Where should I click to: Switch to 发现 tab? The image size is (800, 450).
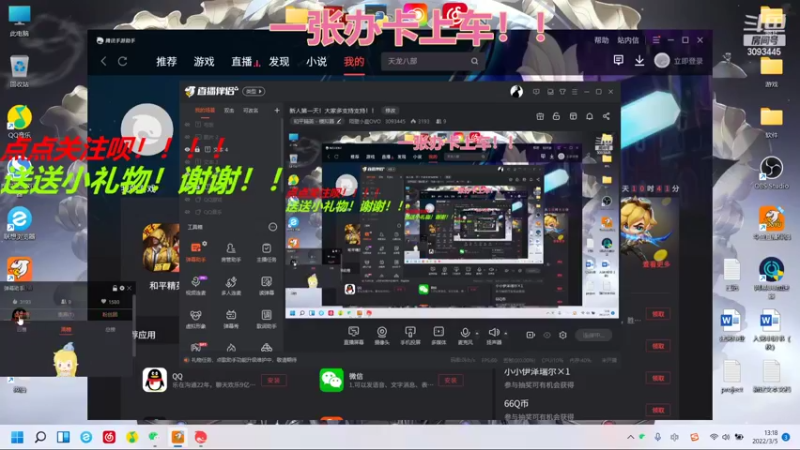[x=279, y=62]
